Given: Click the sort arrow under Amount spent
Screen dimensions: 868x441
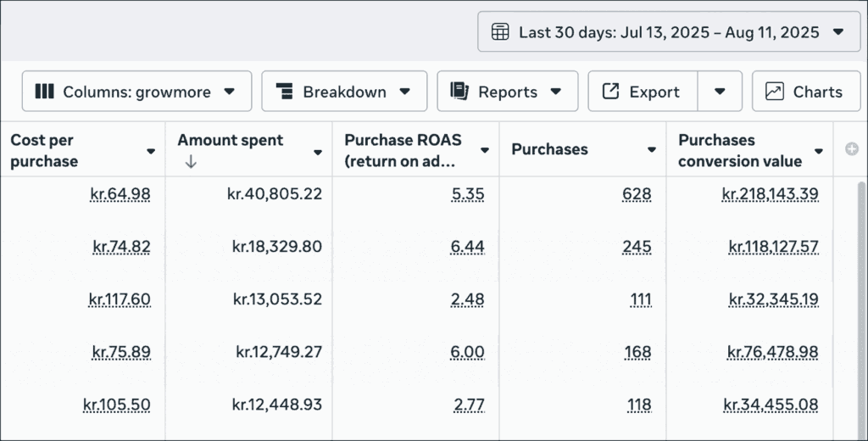Looking at the screenshot, I should pyautogui.click(x=191, y=162).
